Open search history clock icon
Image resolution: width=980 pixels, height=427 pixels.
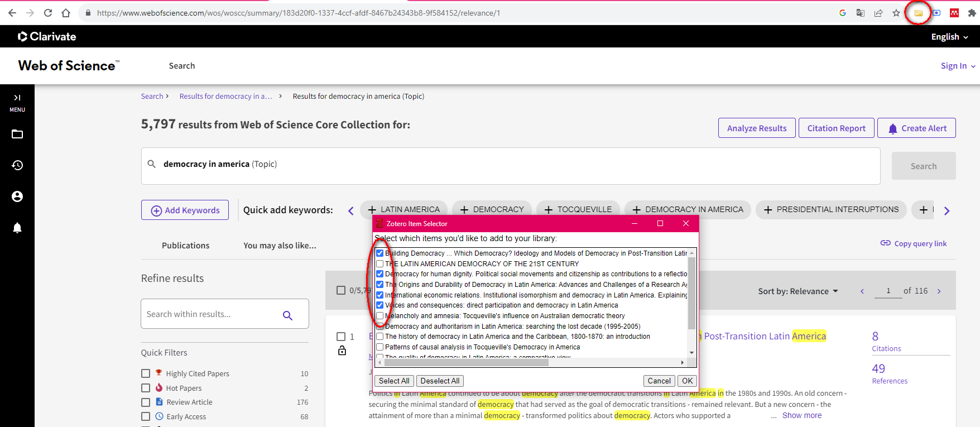(x=17, y=165)
